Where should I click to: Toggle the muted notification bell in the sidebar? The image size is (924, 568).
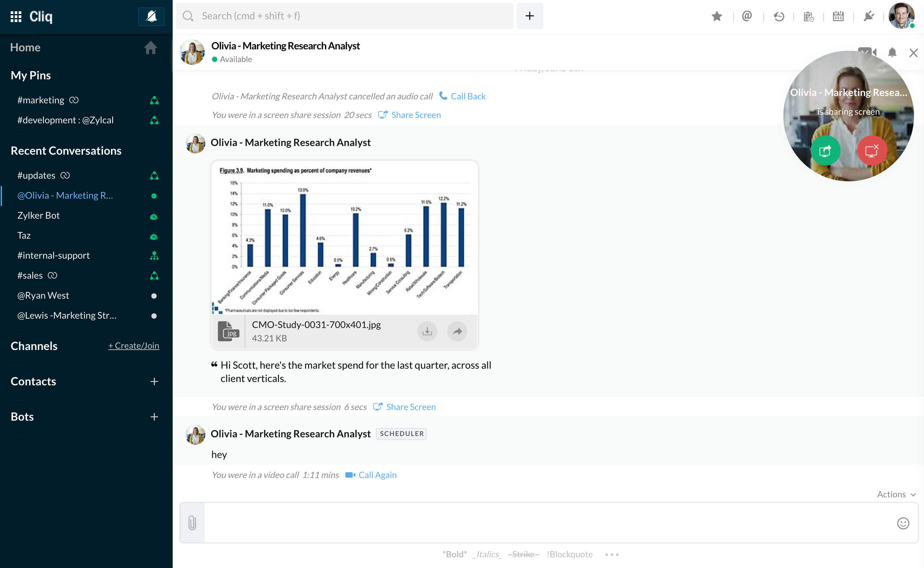pos(151,17)
